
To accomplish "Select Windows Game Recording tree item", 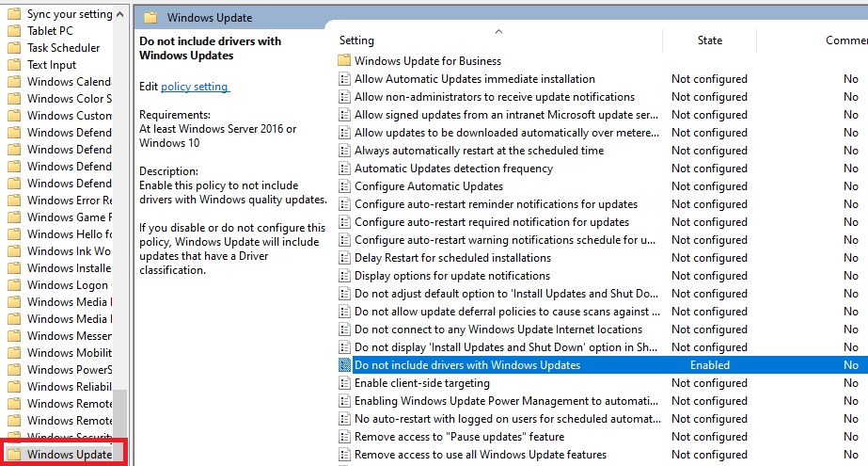I will 70,217.
